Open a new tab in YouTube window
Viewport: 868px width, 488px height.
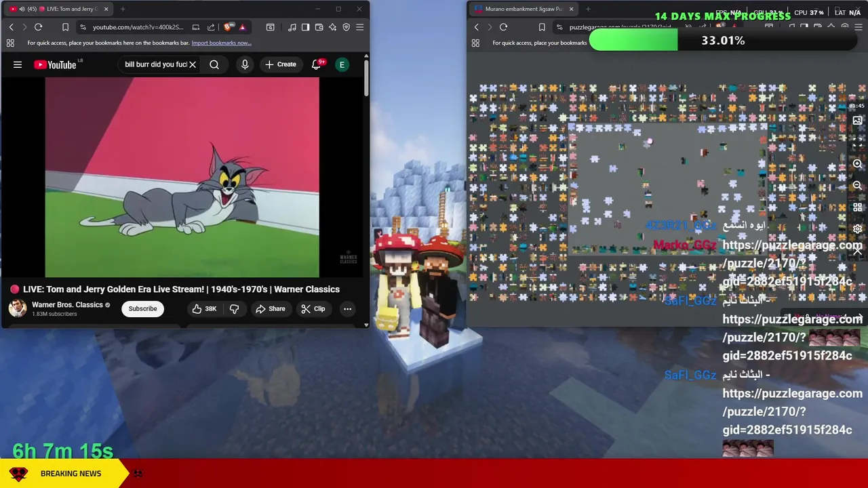click(123, 9)
